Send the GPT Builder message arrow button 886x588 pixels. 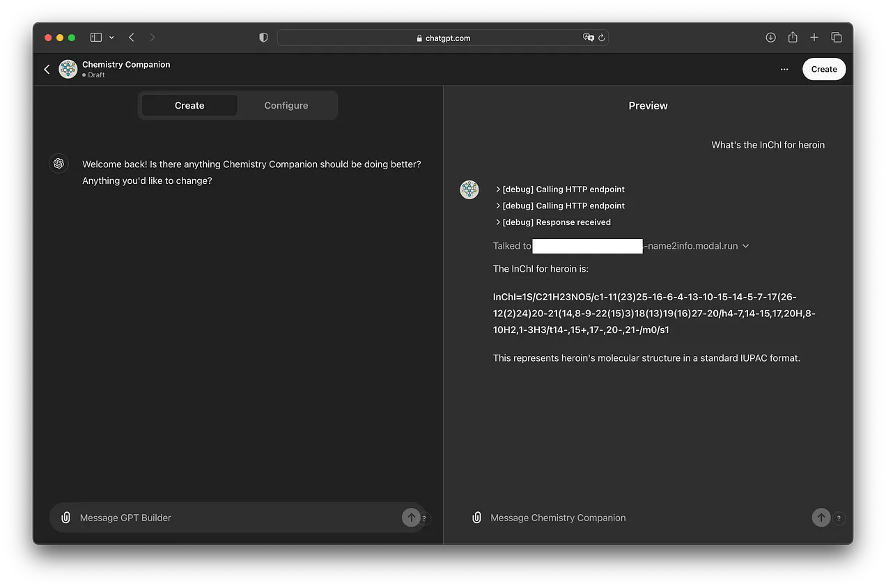click(x=411, y=517)
